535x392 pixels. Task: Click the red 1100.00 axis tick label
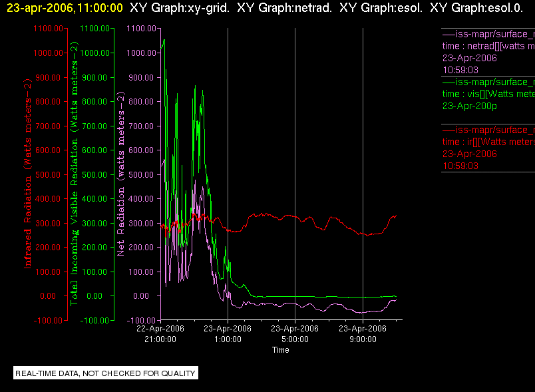pyautogui.click(x=48, y=29)
